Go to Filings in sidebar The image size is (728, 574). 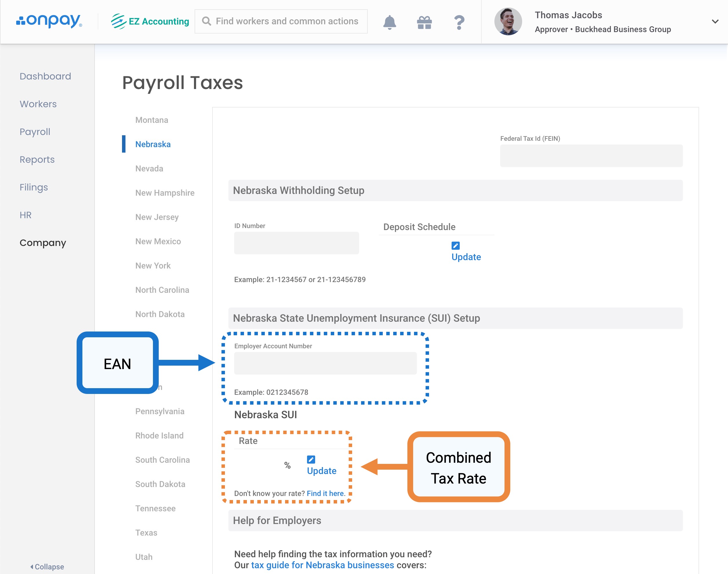click(x=34, y=187)
